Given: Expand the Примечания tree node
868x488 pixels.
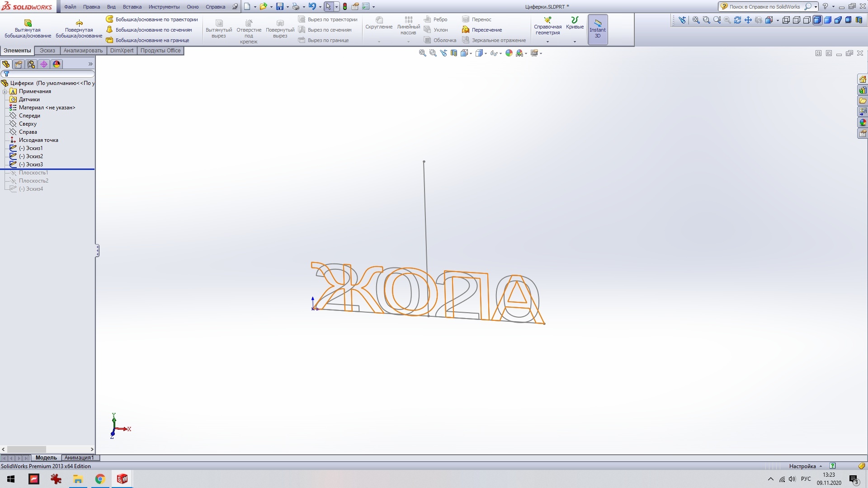Looking at the screenshot, I should point(5,91).
